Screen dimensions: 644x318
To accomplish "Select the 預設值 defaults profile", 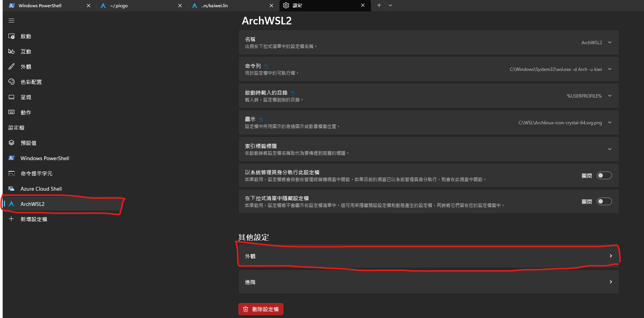I will pyautogui.click(x=63, y=143).
